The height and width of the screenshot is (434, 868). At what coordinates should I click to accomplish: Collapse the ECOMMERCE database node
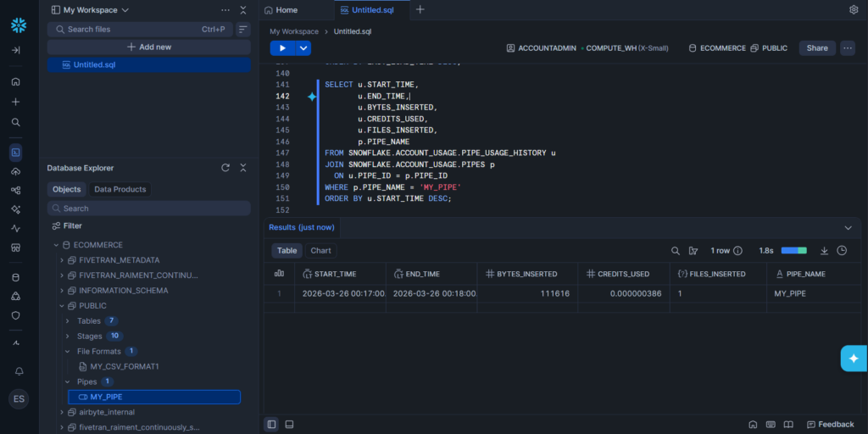click(x=56, y=245)
